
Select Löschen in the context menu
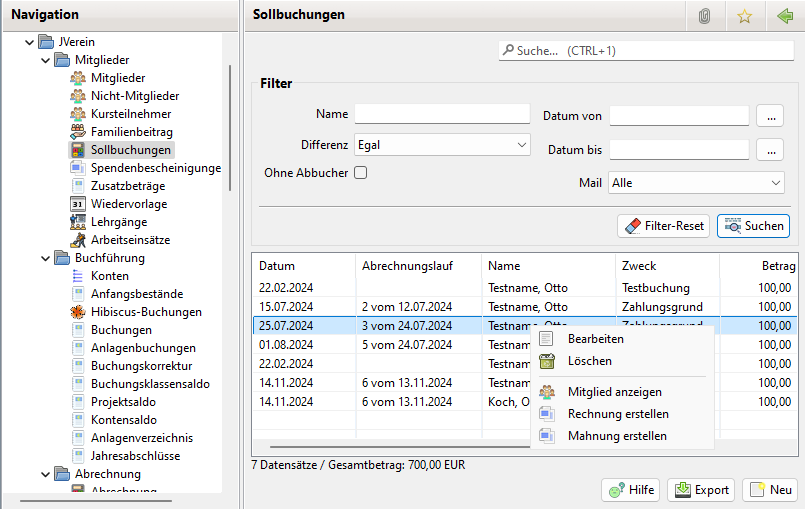pos(589,361)
